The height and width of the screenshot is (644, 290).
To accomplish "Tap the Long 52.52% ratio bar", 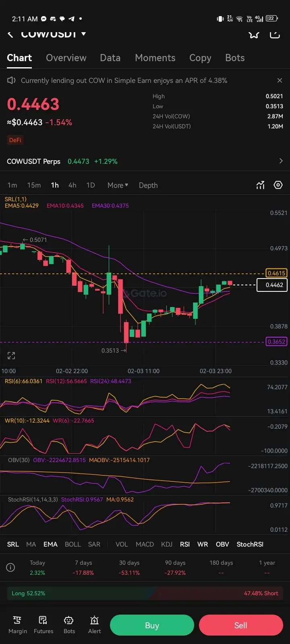I will point(81,593).
